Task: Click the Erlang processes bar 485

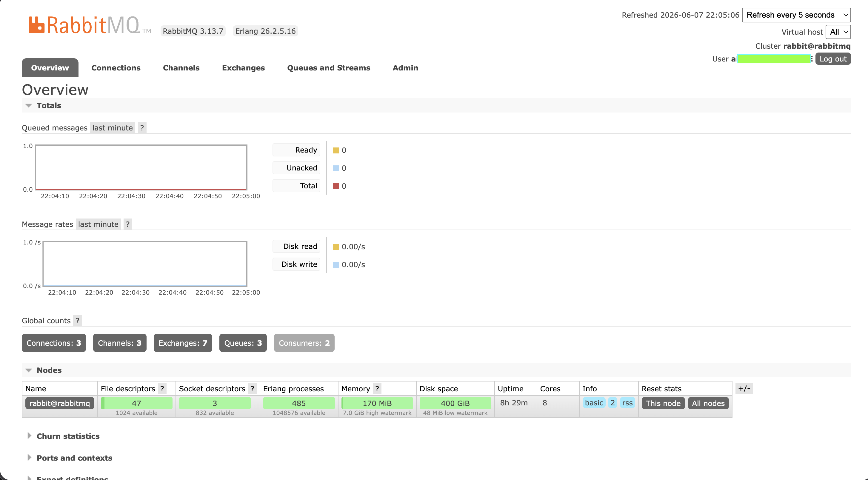Action: [299, 403]
